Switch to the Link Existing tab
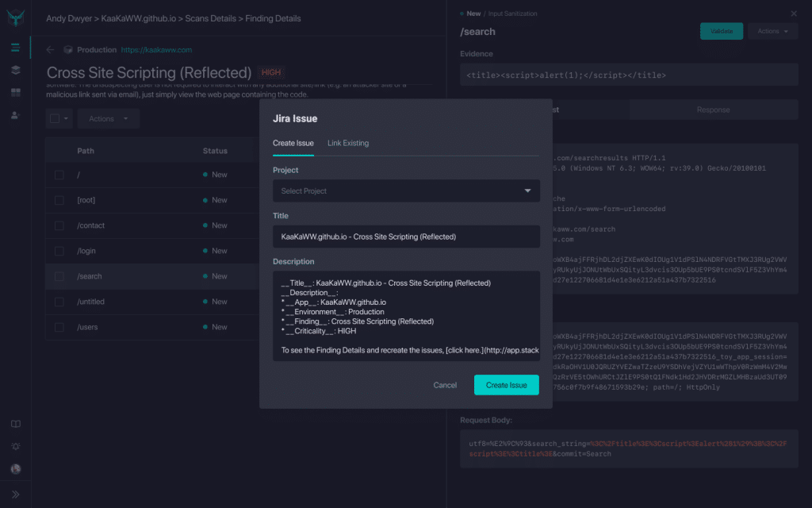This screenshot has width=812, height=508. (348, 143)
